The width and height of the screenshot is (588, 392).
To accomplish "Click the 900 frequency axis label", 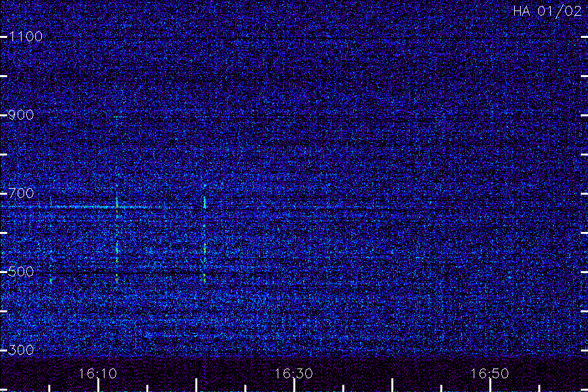I will pos(21,115).
